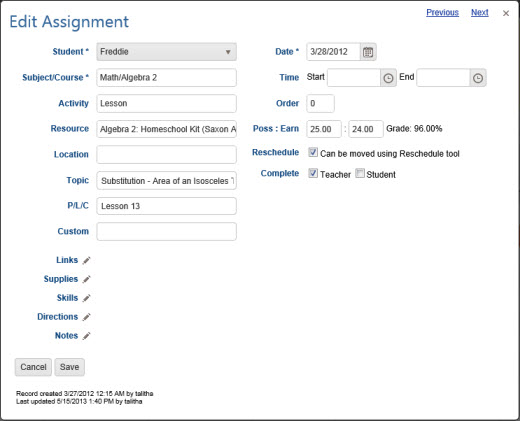This screenshot has width=520, height=421.
Task: Go to the Next assignment link
Action: pos(480,13)
